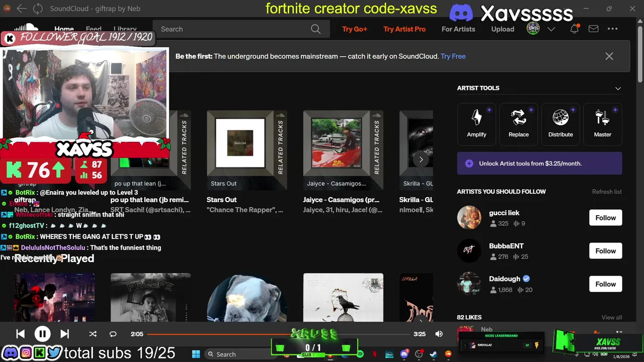Click the Try Free link
The height and width of the screenshot is (362, 644).
(x=453, y=56)
